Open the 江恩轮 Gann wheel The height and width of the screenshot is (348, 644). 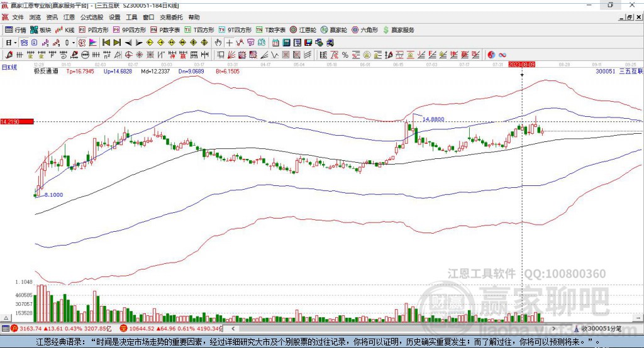303,30
